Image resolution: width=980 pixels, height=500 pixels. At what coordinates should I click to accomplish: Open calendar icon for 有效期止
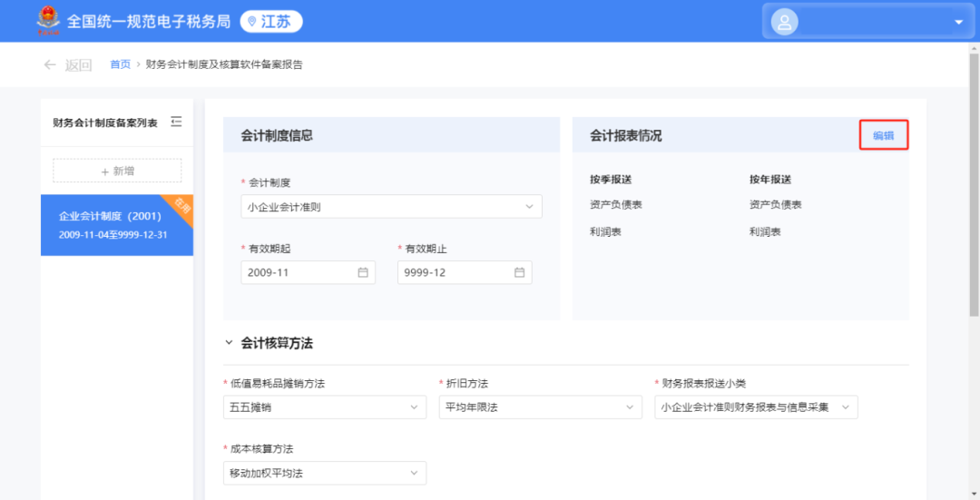(x=519, y=272)
